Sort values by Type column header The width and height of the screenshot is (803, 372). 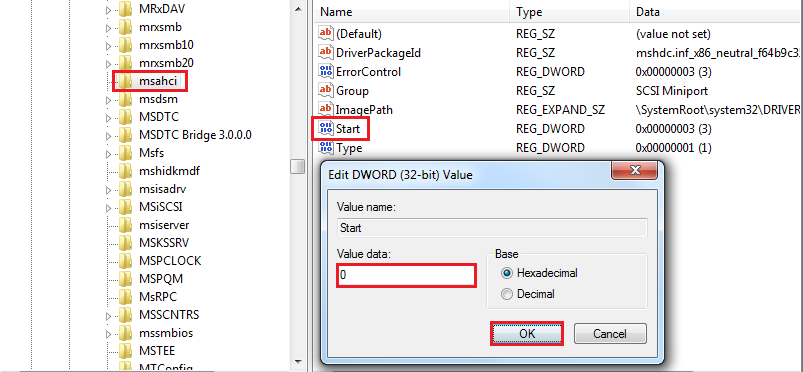(569, 12)
